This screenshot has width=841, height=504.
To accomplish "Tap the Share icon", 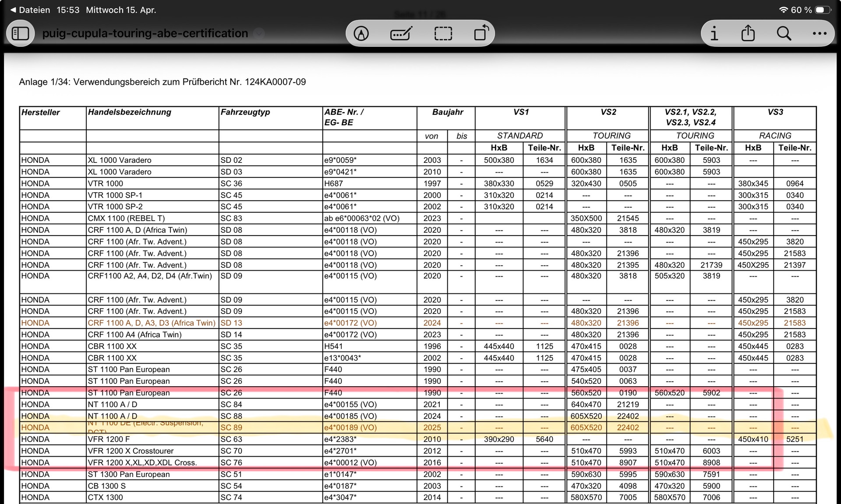I will point(748,33).
